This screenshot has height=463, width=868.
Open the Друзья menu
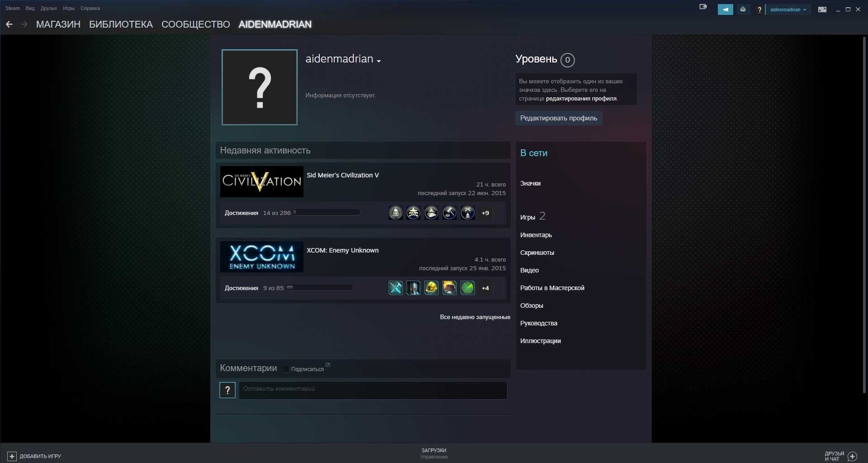[x=48, y=8]
